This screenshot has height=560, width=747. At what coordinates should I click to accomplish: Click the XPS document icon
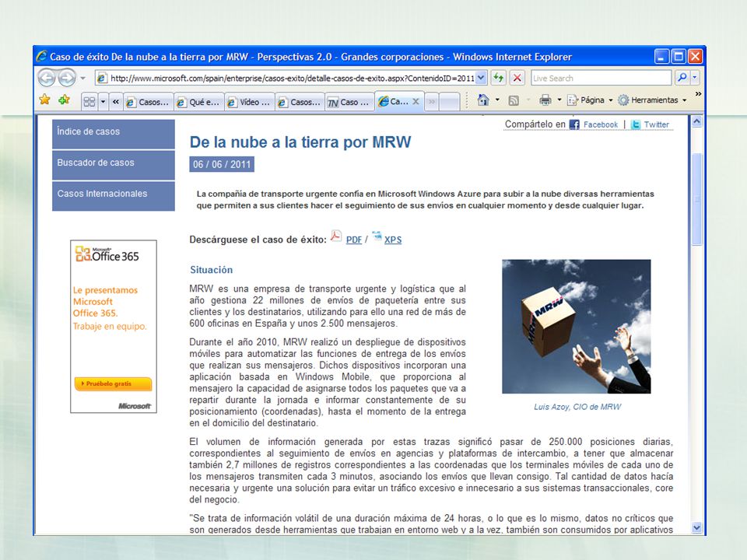click(377, 236)
